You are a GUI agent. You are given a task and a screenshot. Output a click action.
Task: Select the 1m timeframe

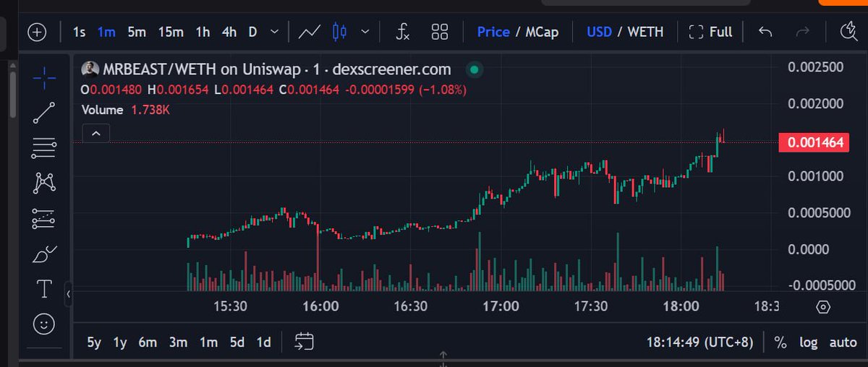(x=106, y=32)
